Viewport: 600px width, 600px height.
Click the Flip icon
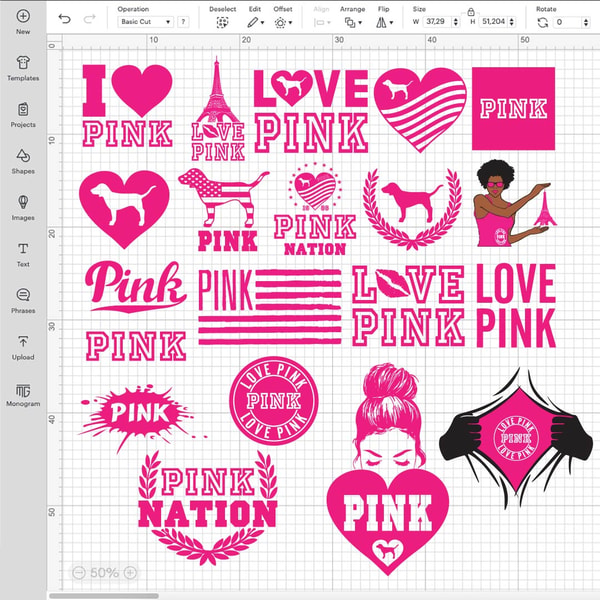381,23
